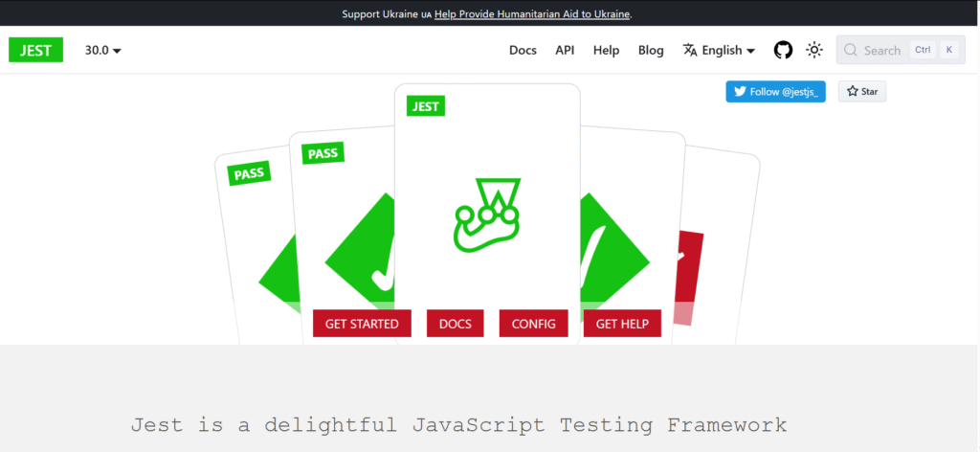The width and height of the screenshot is (980, 452).
Task: Open the Help page in navbar
Action: click(x=606, y=50)
